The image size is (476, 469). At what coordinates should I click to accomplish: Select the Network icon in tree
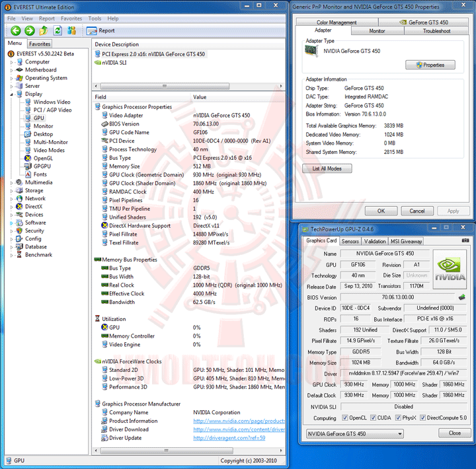tap(19, 198)
